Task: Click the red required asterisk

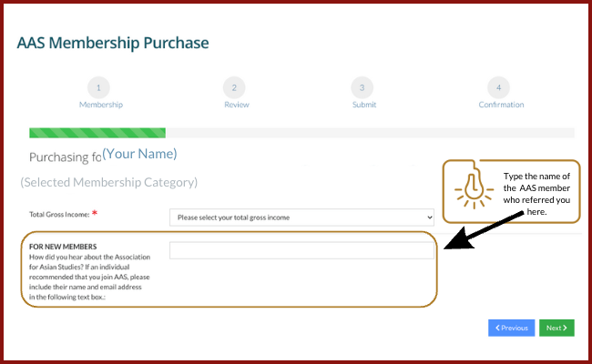Action: pyautogui.click(x=95, y=213)
